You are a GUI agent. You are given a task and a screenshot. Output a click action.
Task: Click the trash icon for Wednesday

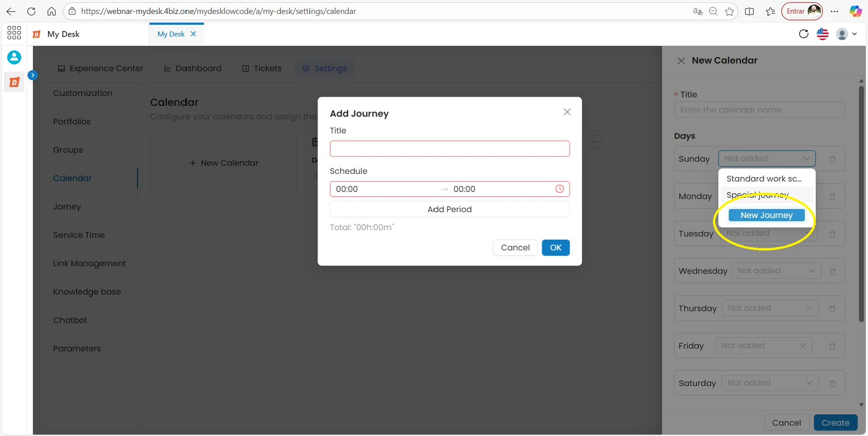[x=832, y=271]
